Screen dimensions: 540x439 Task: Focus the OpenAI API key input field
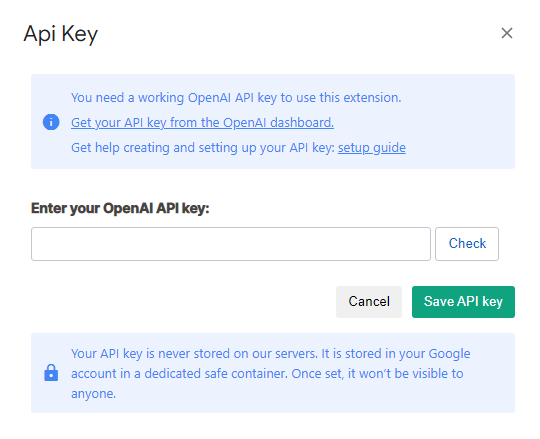[231, 244]
